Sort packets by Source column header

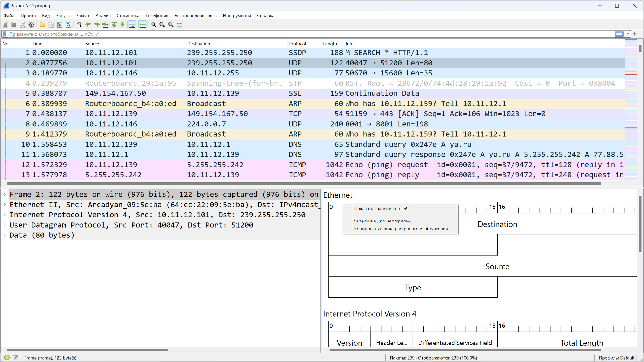point(135,43)
